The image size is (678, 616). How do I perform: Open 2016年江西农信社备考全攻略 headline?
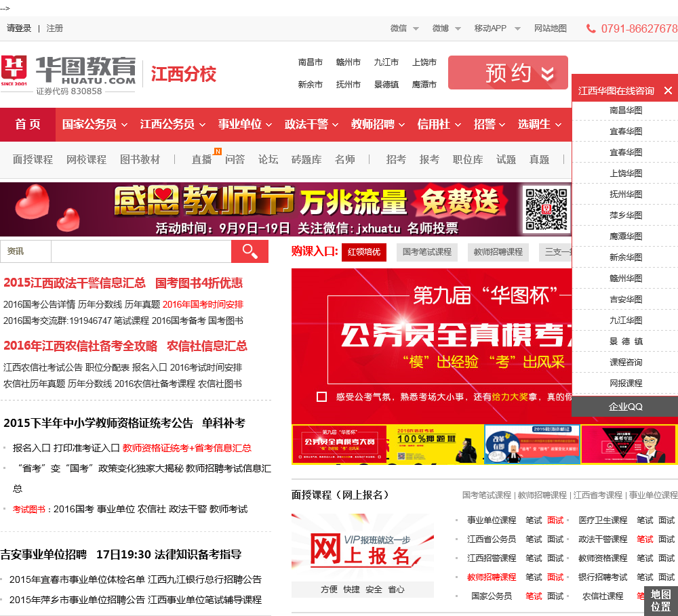81,346
